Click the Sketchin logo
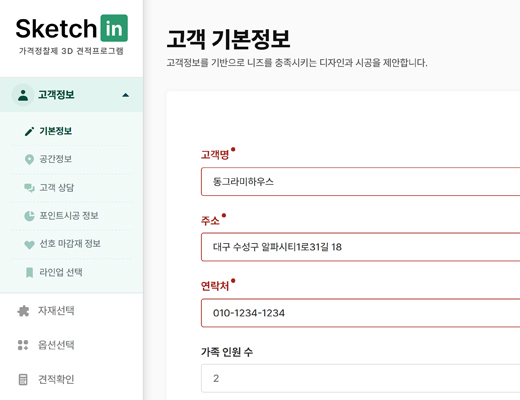The image size is (520, 400). coord(71,29)
